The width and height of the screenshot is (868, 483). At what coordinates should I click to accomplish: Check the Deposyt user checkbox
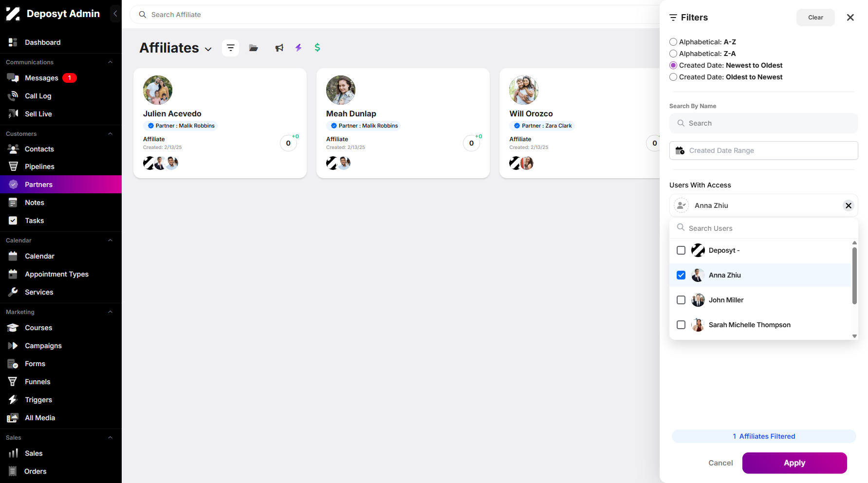pos(681,250)
